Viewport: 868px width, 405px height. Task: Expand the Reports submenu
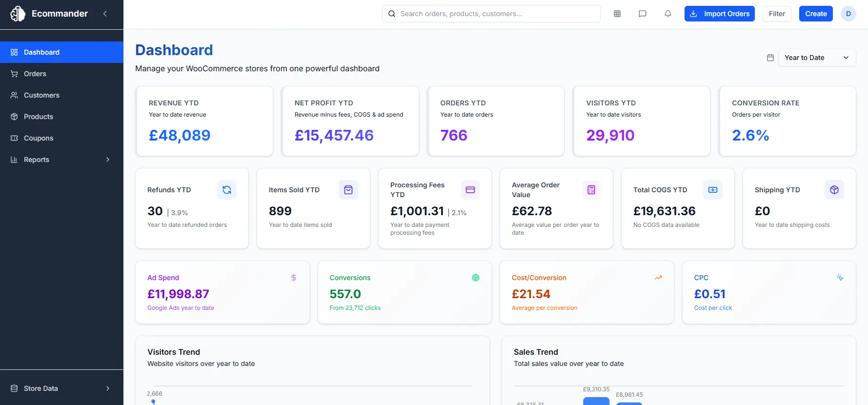[107, 160]
